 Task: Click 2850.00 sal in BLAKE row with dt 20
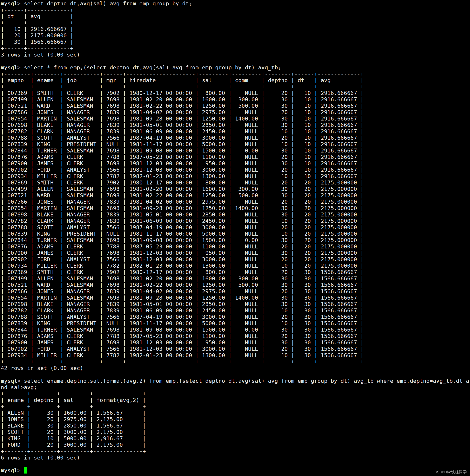point(213,215)
